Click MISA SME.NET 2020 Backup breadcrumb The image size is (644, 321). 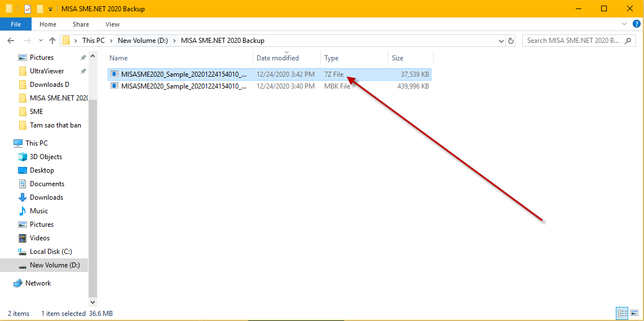pyautogui.click(x=222, y=41)
